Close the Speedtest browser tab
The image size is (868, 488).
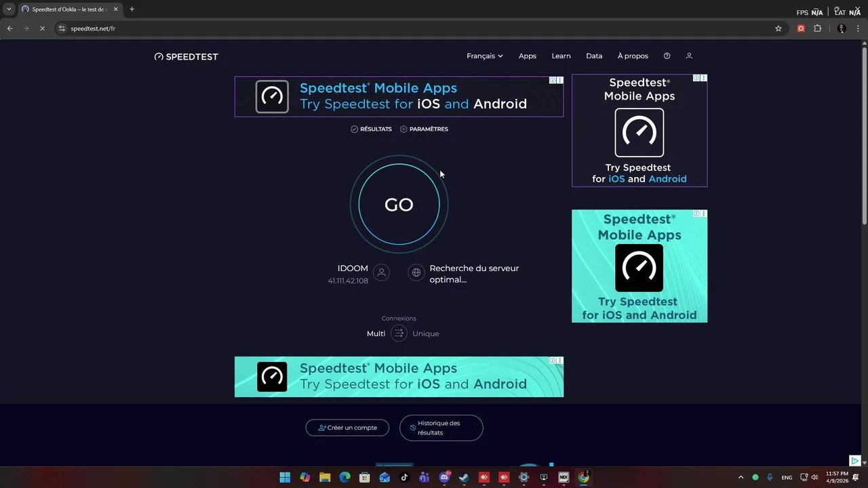point(116,9)
